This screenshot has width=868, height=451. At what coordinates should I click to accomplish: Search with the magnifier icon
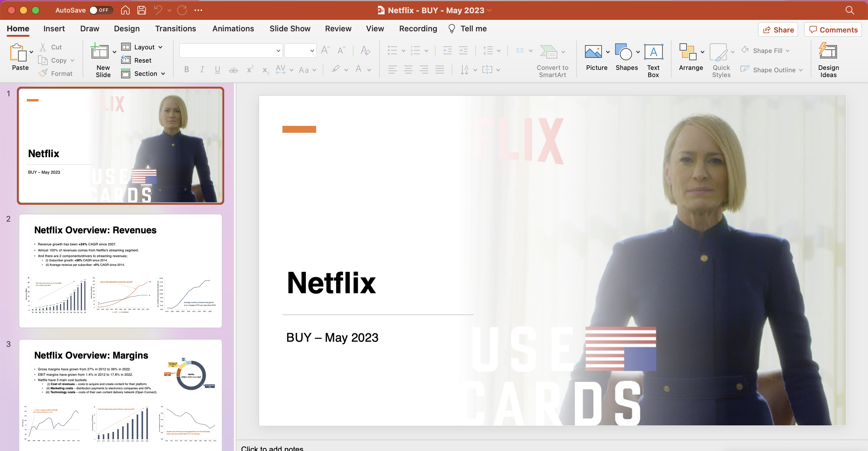(850, 10)
